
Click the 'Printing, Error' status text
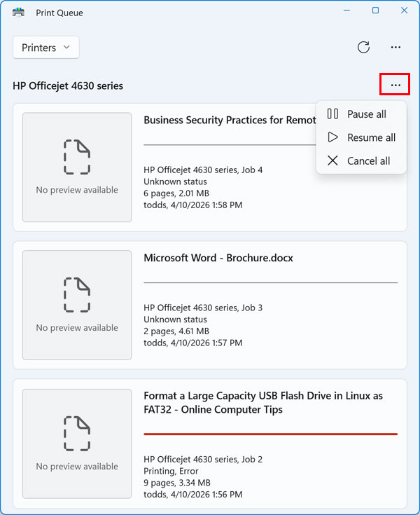tap(171, 471)
